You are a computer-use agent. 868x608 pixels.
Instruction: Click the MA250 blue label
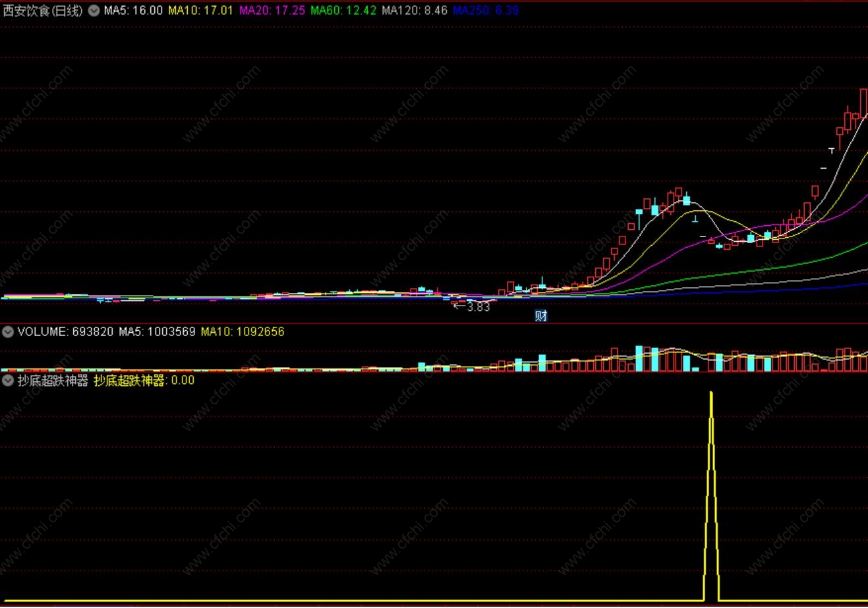pyautogui.click(x=486, y=11)
